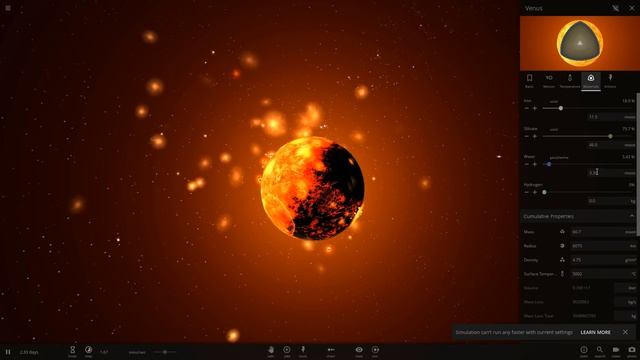640x360 pixels.
Task: Click the Mass lock icon
Action: (x=562, y=232)
